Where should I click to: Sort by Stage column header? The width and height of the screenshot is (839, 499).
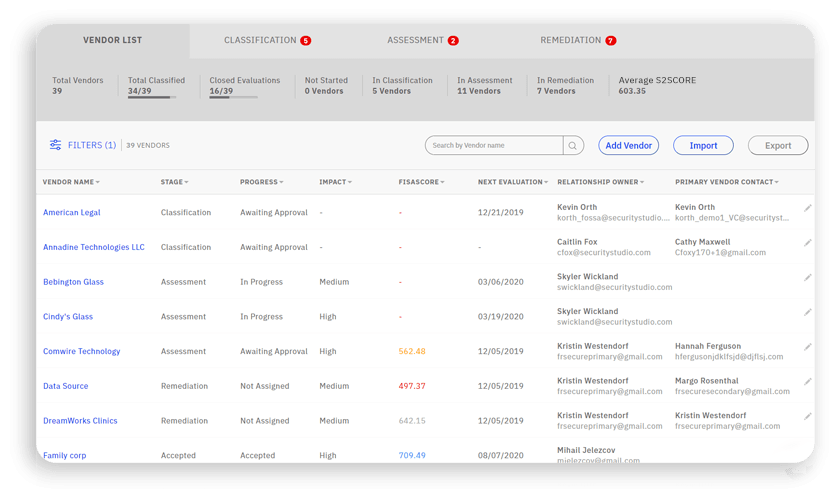tap(174, 182)
